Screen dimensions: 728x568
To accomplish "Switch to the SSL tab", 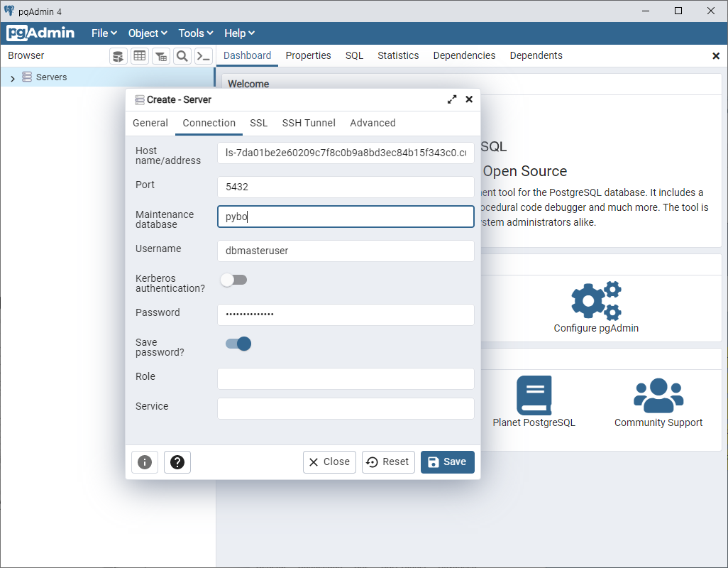I will click(258, 123).
